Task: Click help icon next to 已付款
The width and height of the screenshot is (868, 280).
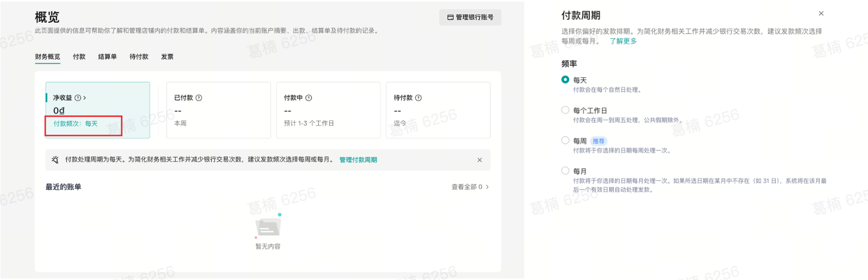Action: (x=199, y=98)
